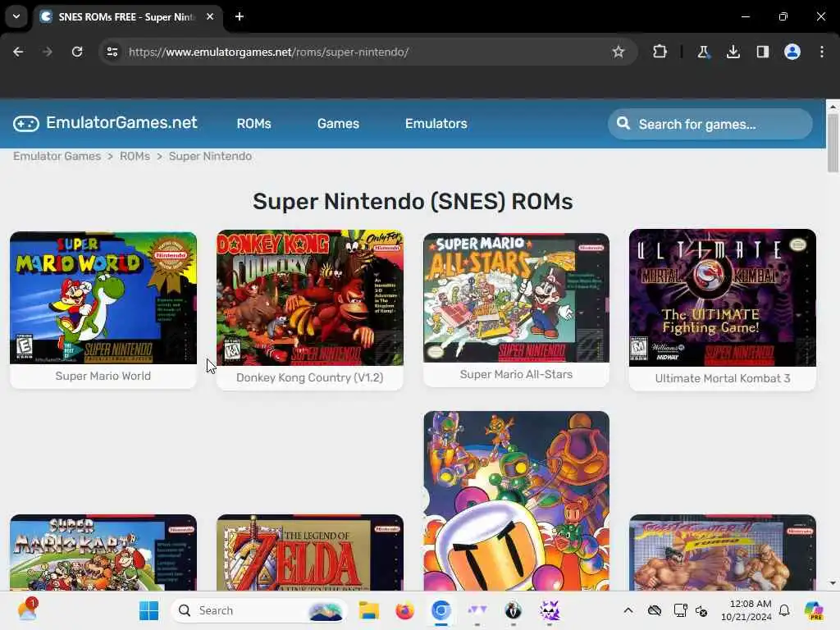Click the Ultimate Mortal Kombat 3 title
840x630 pixels.
point(723,378)
